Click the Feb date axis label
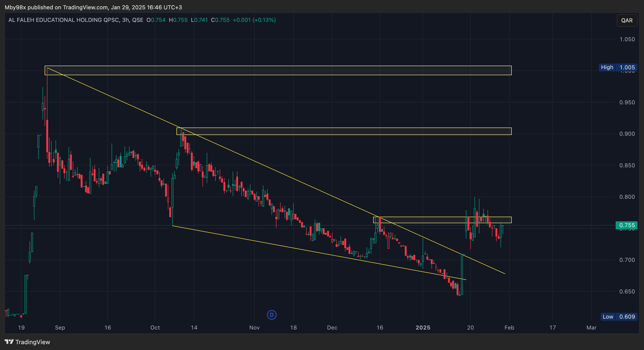The image size is (644, 350). [x=509, y=327]
